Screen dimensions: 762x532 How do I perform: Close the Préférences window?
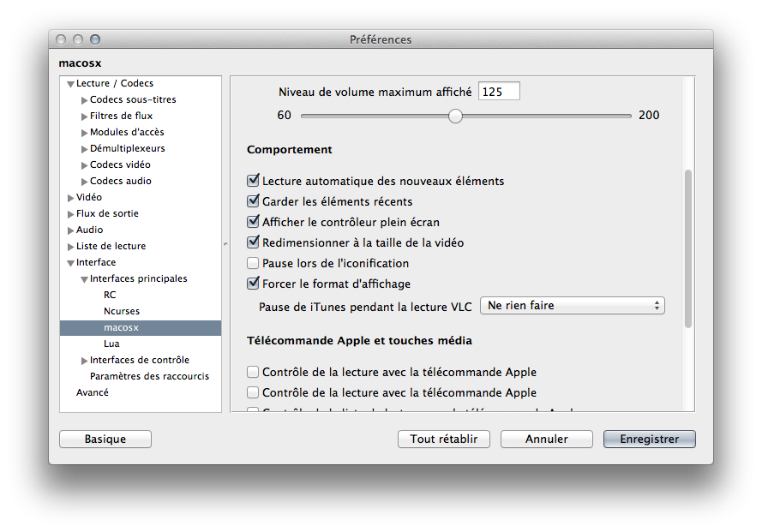(61, 39)
